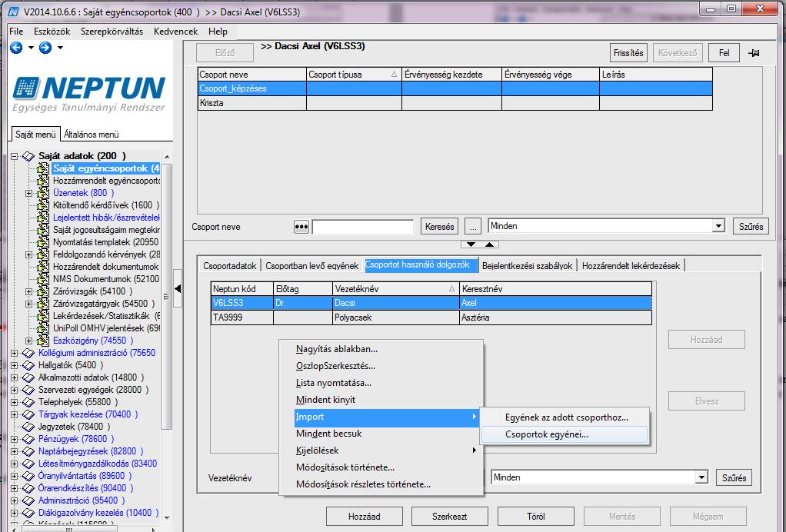The height and width of the screenshot is (532, 786).
Task: Expand the Feldolgozandó kérvények node
Action: point(28,255)
